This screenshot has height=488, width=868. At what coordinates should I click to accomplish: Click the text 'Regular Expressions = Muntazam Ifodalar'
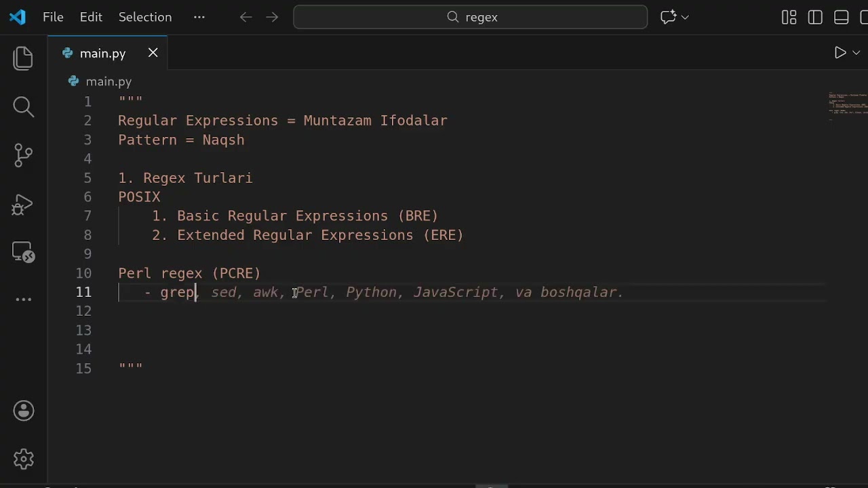(283, 121)
